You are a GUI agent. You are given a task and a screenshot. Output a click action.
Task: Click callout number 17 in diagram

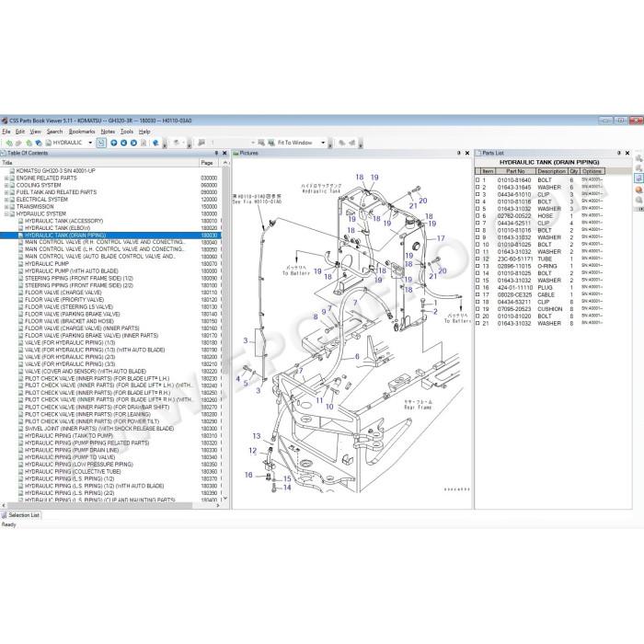point(441,238)
